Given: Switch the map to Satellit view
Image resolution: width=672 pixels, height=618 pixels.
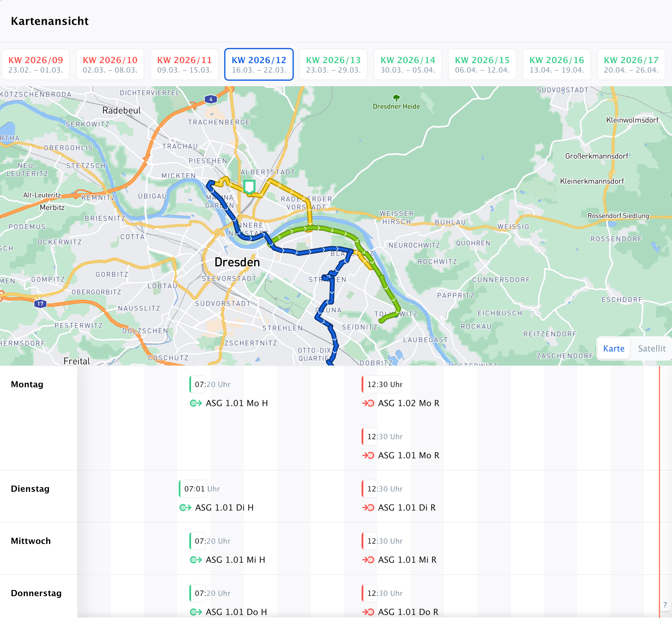Looking at the screenshot, I should tap(651, 348).
